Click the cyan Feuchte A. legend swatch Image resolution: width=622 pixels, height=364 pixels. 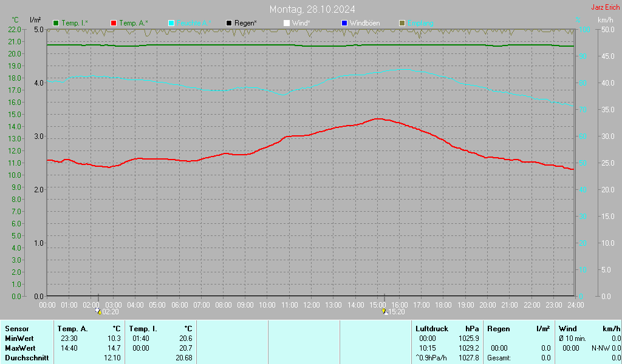pos(171,23)
